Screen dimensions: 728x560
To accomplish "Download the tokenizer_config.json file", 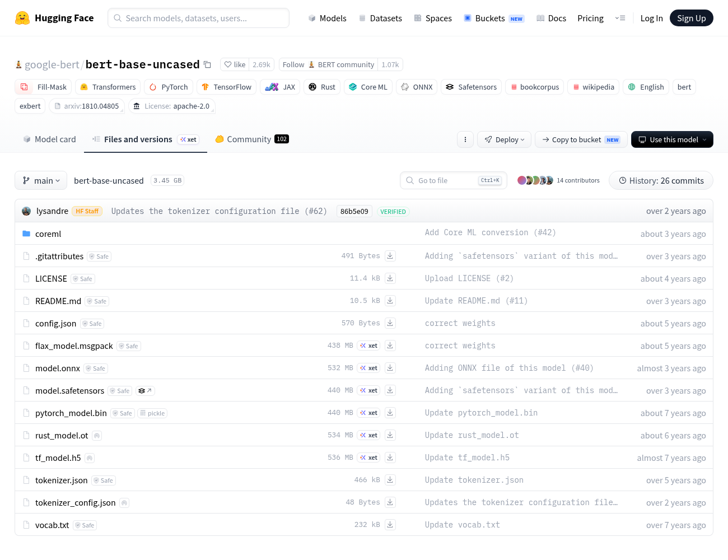I will click(390, 502).
